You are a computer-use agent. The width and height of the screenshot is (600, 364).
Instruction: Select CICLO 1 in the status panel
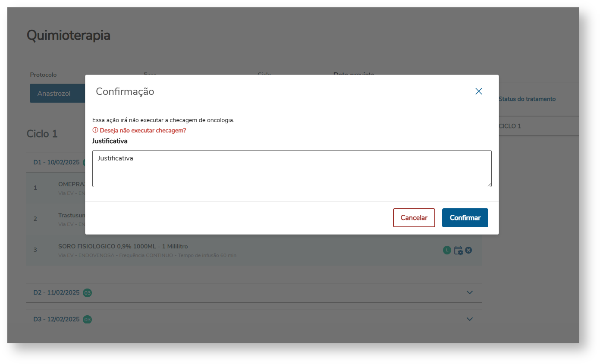point(510,126)
